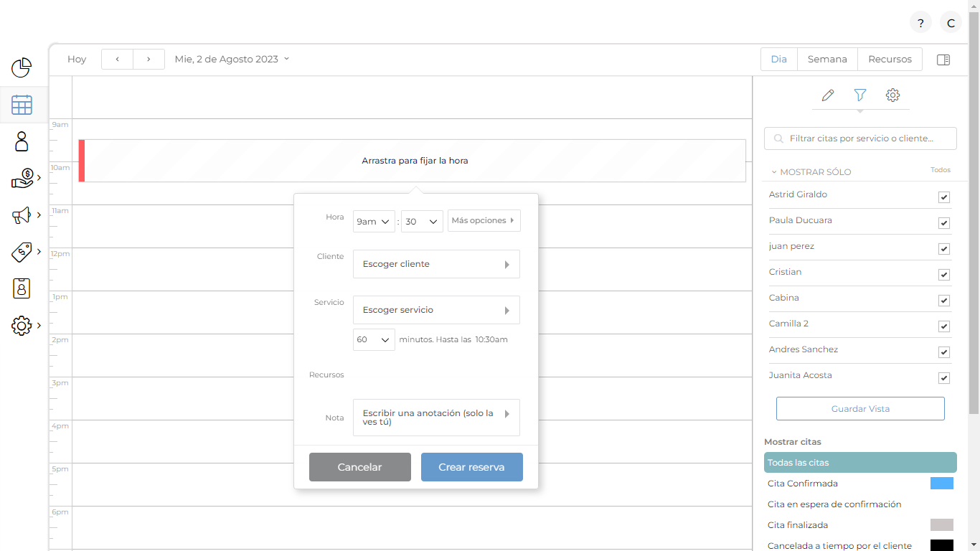Click the Astrid Giraldo name
Image resolution: width=980 pixels, height=551 pixels.
point(798,194)
